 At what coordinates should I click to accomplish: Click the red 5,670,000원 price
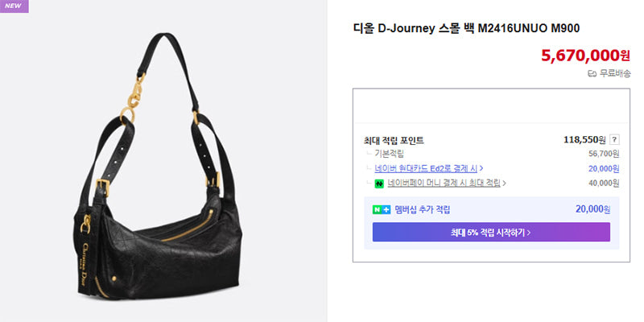pyautogui.click(x=585, y=55)
